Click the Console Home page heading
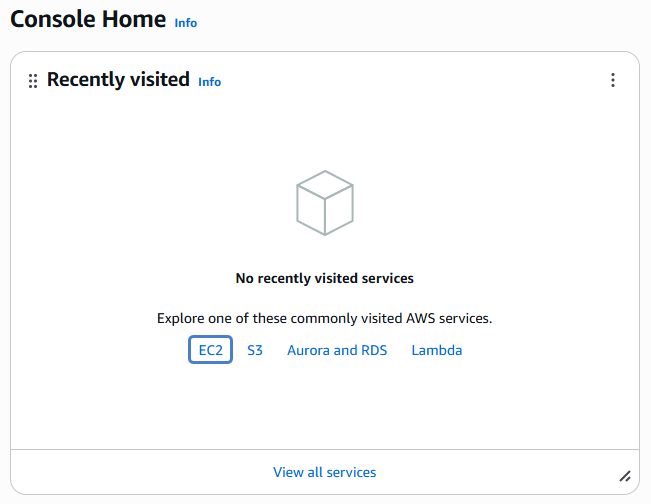The height and width of the screenshot is (504, 651). [88, 20]
